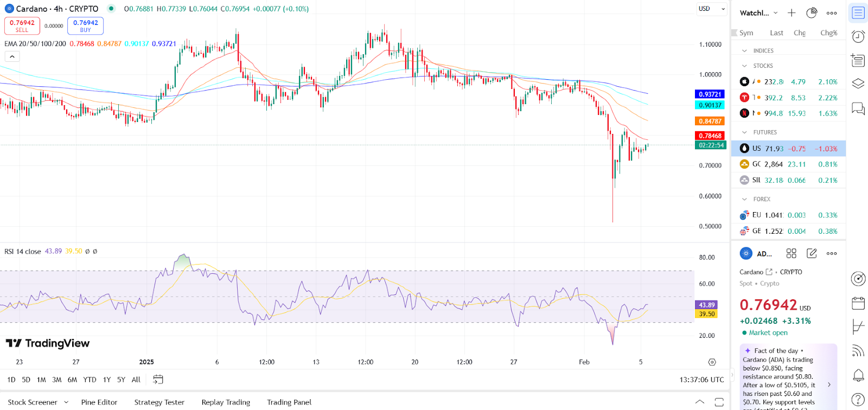Open the ADA details three-dot menu

pyautogui.click(x=832, y=253)
